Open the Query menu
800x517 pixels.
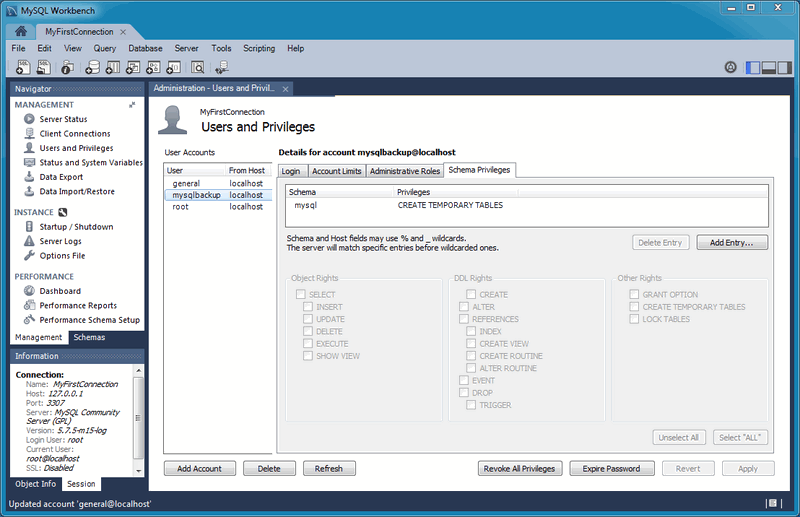coord(105,48)
